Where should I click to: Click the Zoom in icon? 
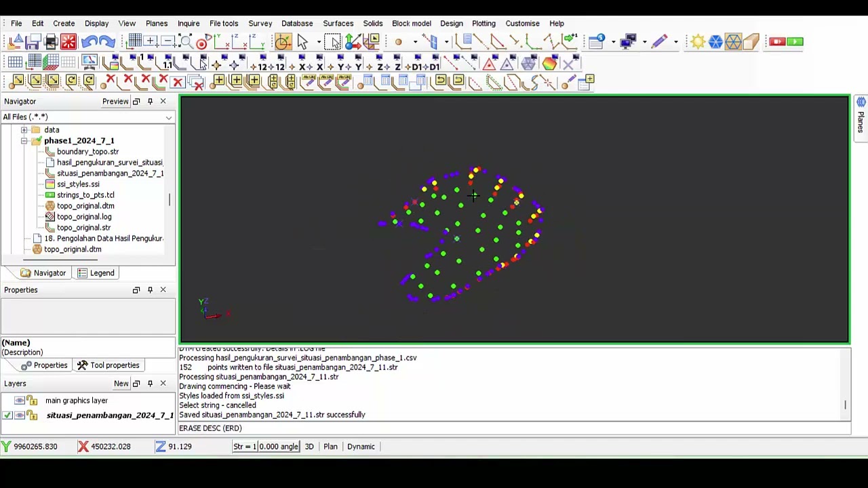click(151, 42)
